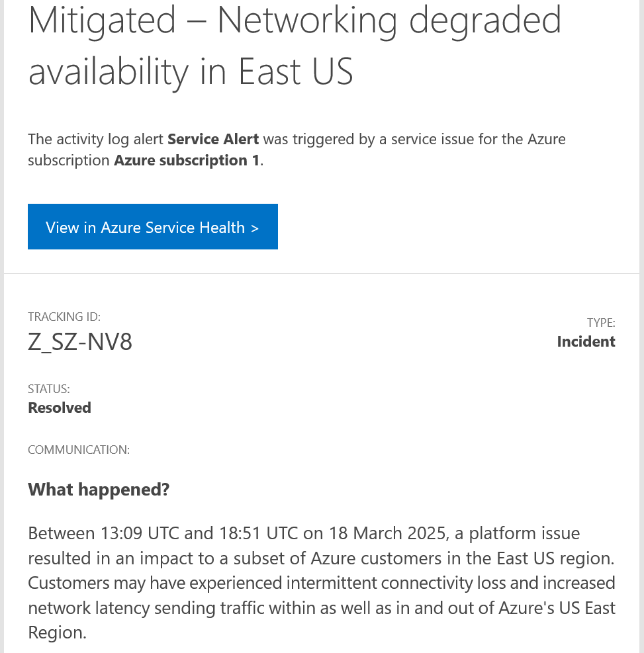Select the Resolved status value
Viewport: 644px width, 653px height.
[x=59, y=408]
